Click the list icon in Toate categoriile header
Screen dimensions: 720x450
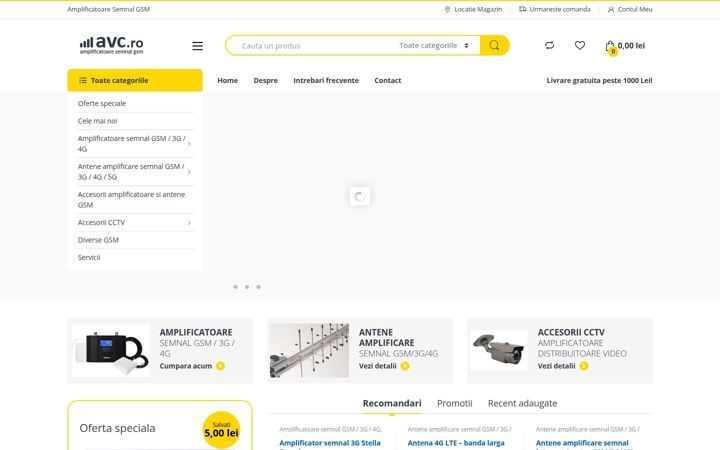point(83,80)
